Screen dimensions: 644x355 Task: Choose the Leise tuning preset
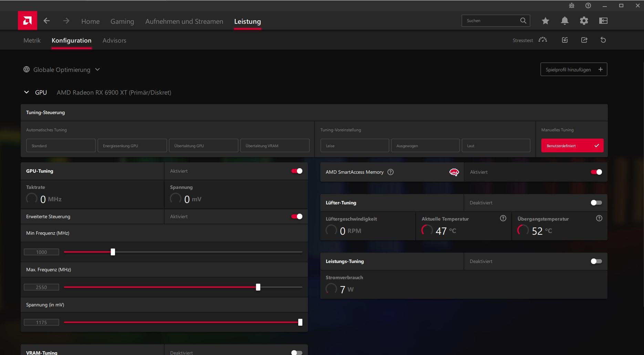point(355,145)
